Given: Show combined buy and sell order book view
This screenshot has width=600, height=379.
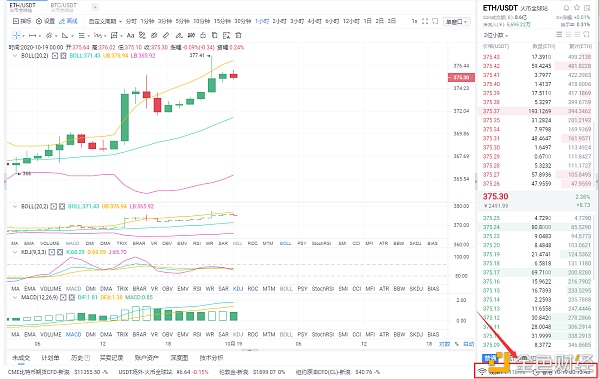Looking at the screenshot, I should [559, 35].
